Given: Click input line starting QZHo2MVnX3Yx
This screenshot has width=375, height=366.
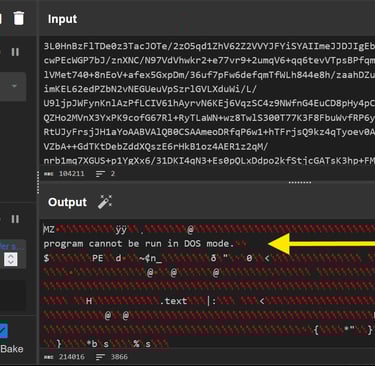Looking at the screenshot, I should coord(209,118).
